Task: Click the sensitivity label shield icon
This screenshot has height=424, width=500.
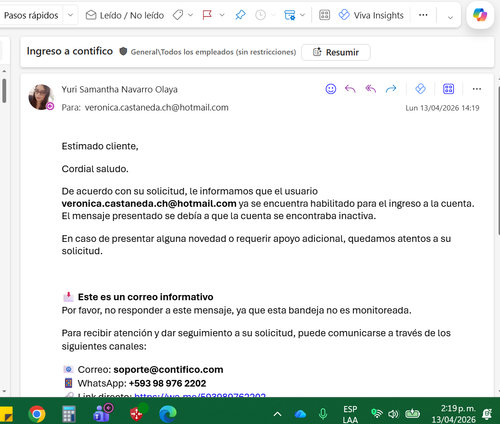Action: click(123, 51)
